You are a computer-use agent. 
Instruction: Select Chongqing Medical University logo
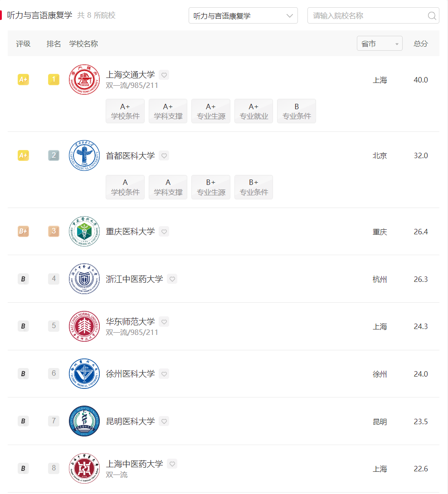84,232
